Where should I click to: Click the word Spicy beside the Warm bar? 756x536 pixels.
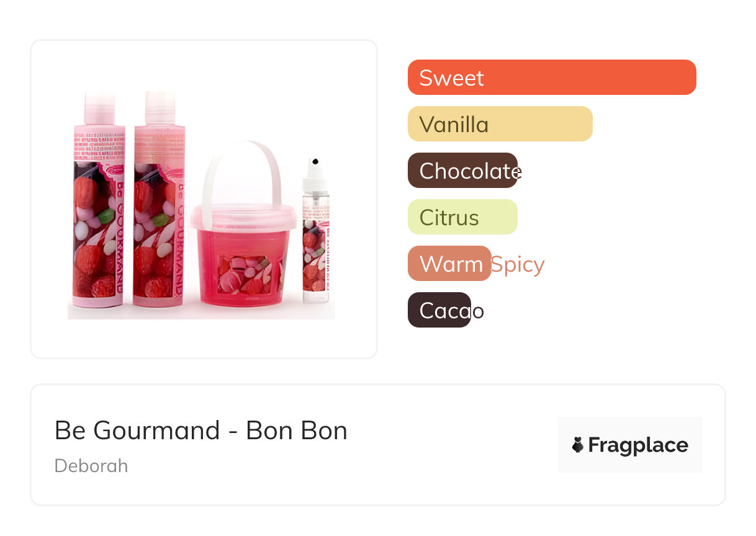(518, 264)
